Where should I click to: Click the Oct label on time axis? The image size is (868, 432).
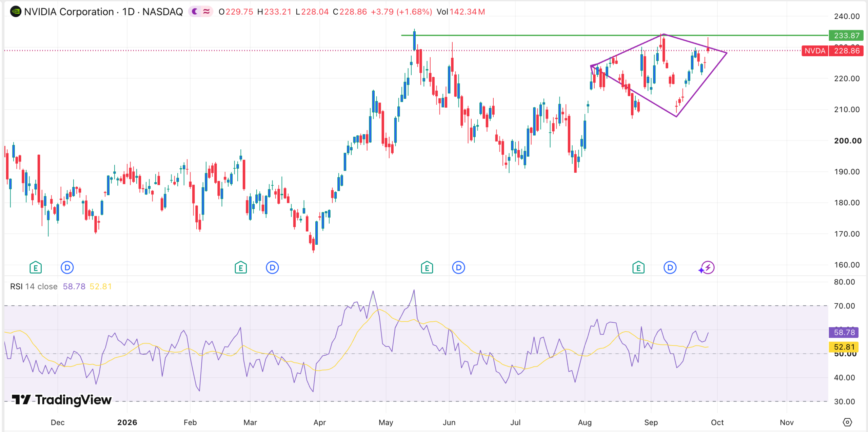pyautogui.click(x=717, y=422)
